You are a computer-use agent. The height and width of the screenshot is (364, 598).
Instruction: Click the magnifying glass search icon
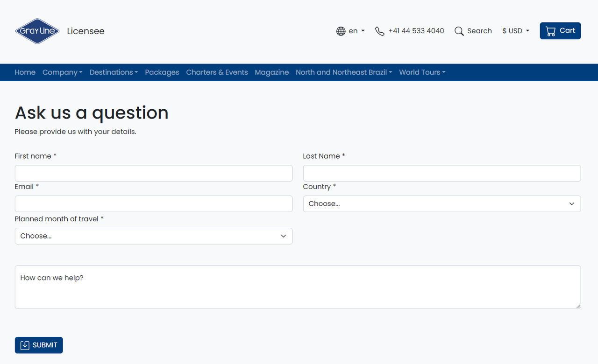[459, 31]
